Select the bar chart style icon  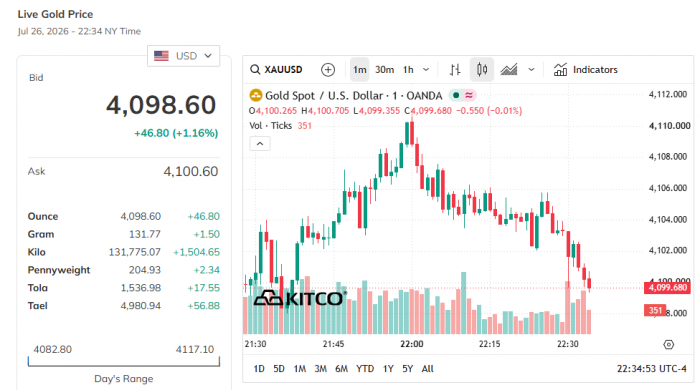[455, 70]
